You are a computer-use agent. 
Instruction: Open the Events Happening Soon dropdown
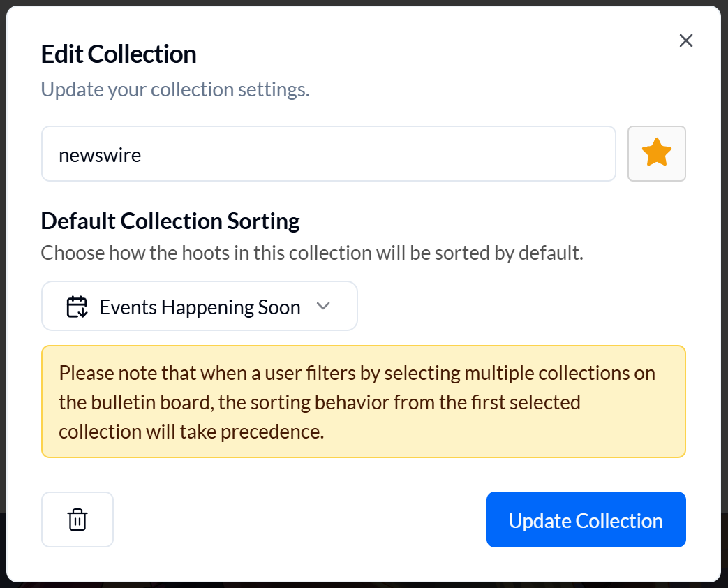coord(199,306)
